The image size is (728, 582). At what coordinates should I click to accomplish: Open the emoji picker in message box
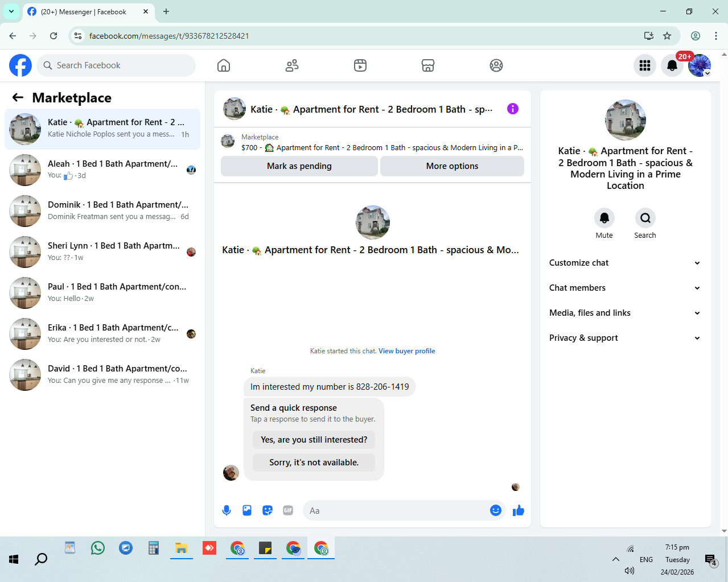(496, 510)
